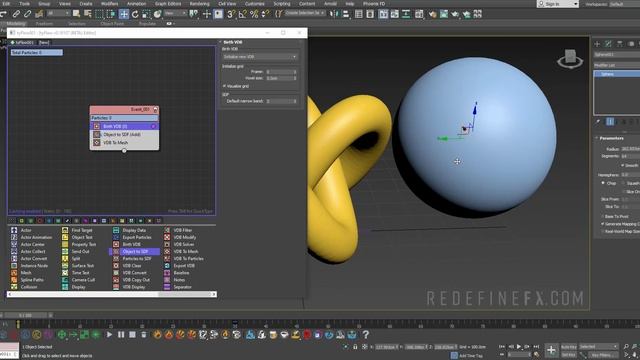Toggle Add Time Tag checkbox
Image resolution: width=640 pixels, height=360 pixels.
pos(454,356)
